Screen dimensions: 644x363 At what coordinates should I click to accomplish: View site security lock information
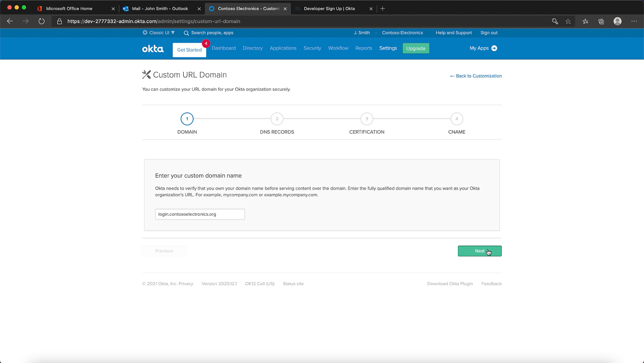point(59,21)
